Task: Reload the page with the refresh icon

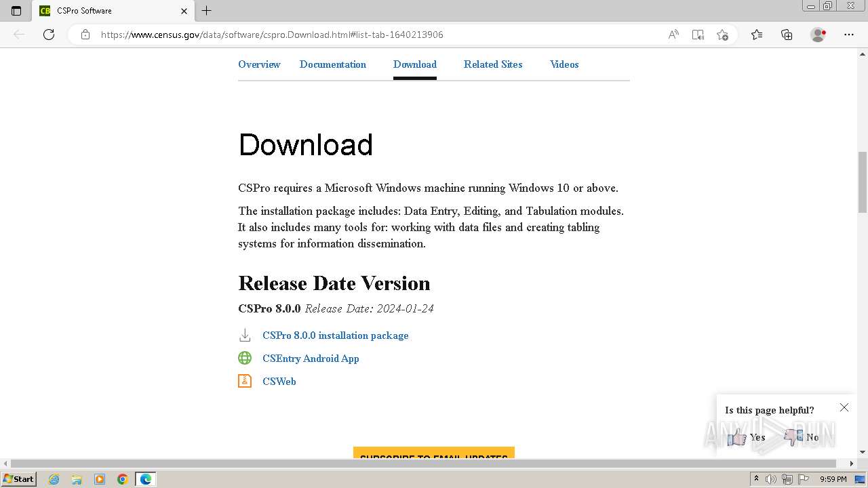Action: pos(49,35)
